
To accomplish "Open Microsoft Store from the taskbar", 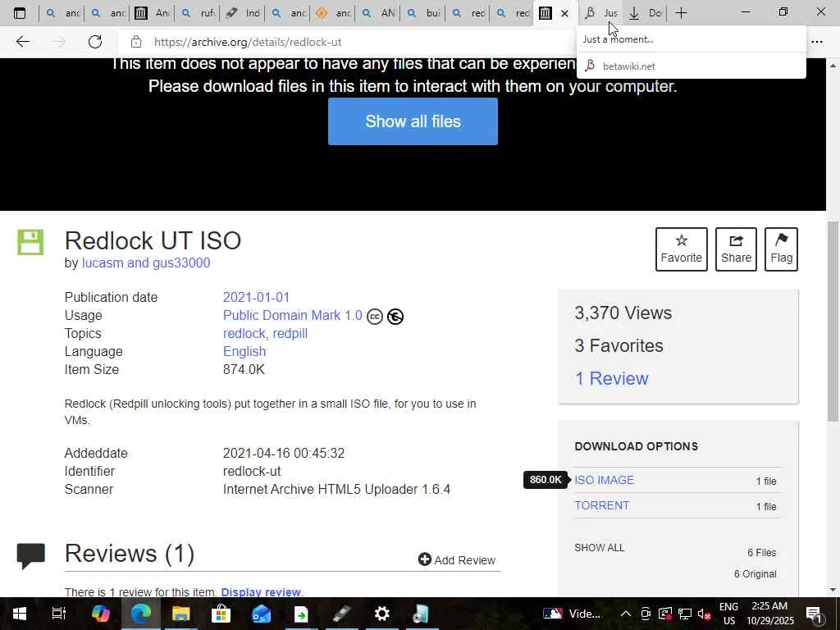I will tap(221, 614).
